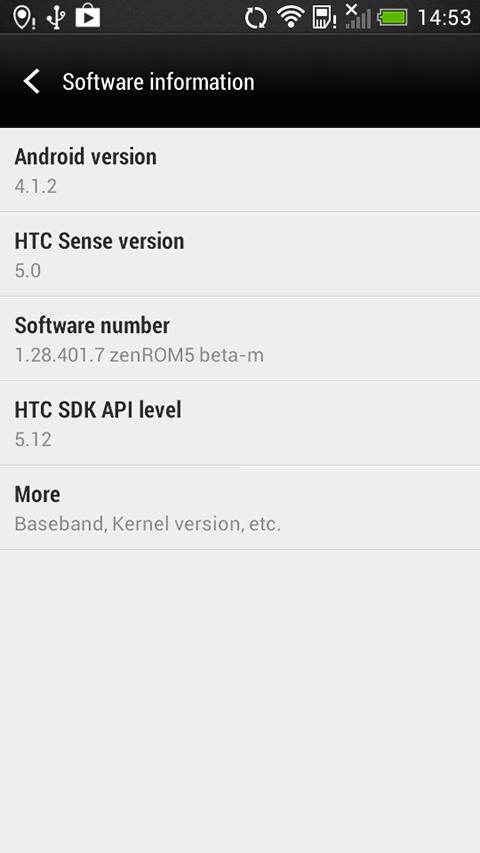Tap the 4.1.2 version value text
480x853 pixels.
pyautogui.click(x=35, y=186)
